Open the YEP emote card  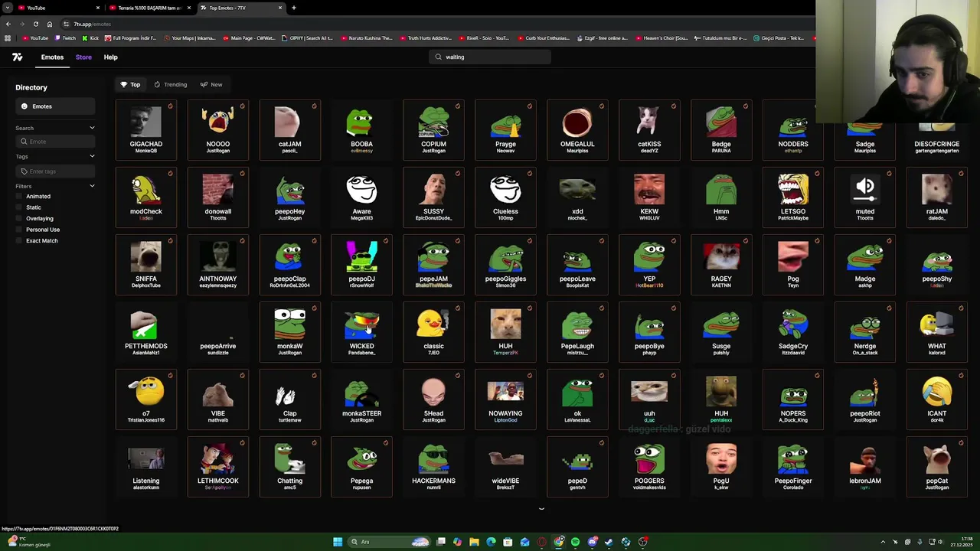pos(649,265)
